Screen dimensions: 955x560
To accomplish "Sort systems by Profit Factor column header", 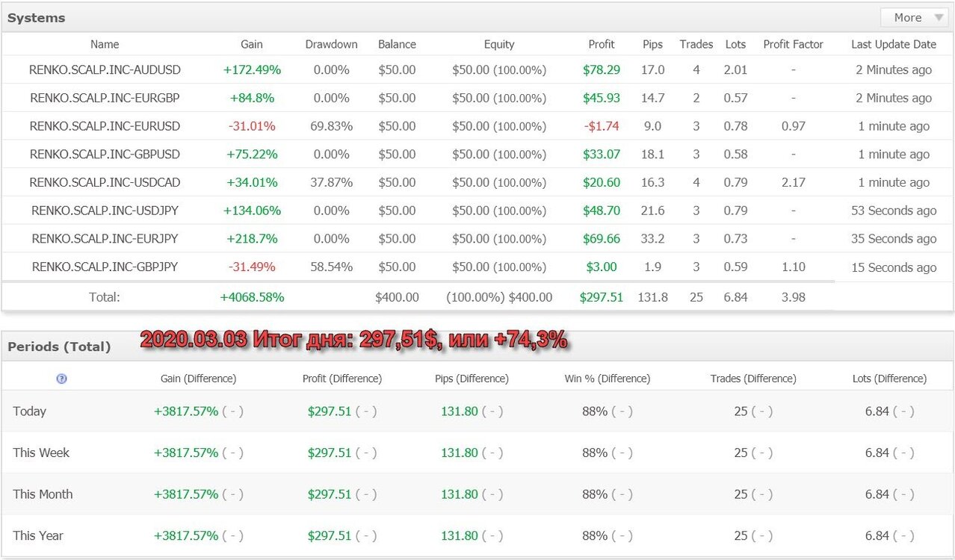I will pos(793,45).
